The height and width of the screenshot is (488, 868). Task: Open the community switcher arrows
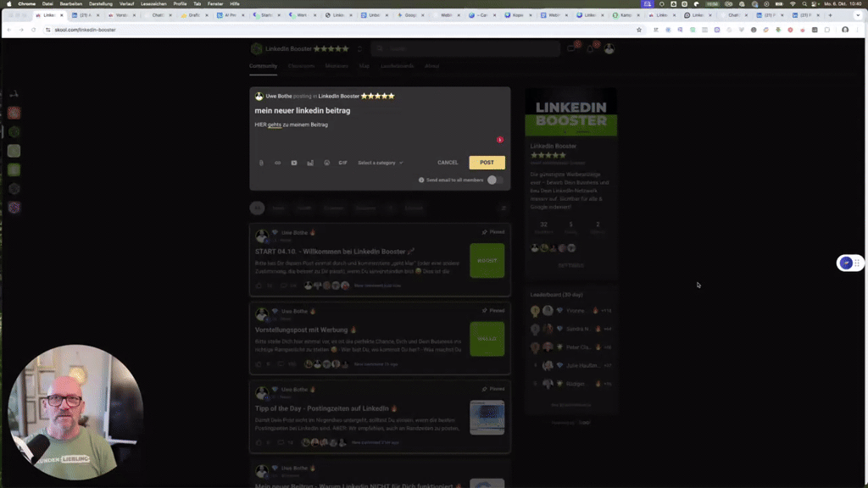[359, 48]
